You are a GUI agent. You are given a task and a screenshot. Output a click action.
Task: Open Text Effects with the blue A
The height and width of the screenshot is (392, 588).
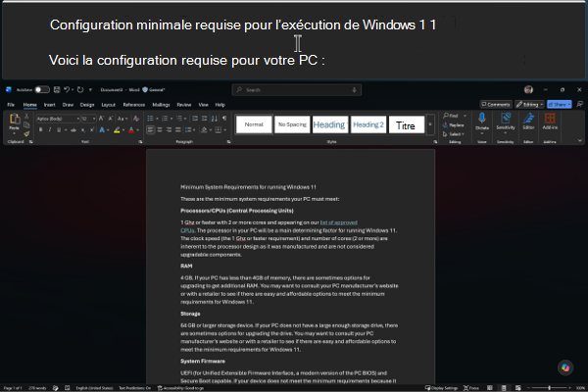pos(102,129)
